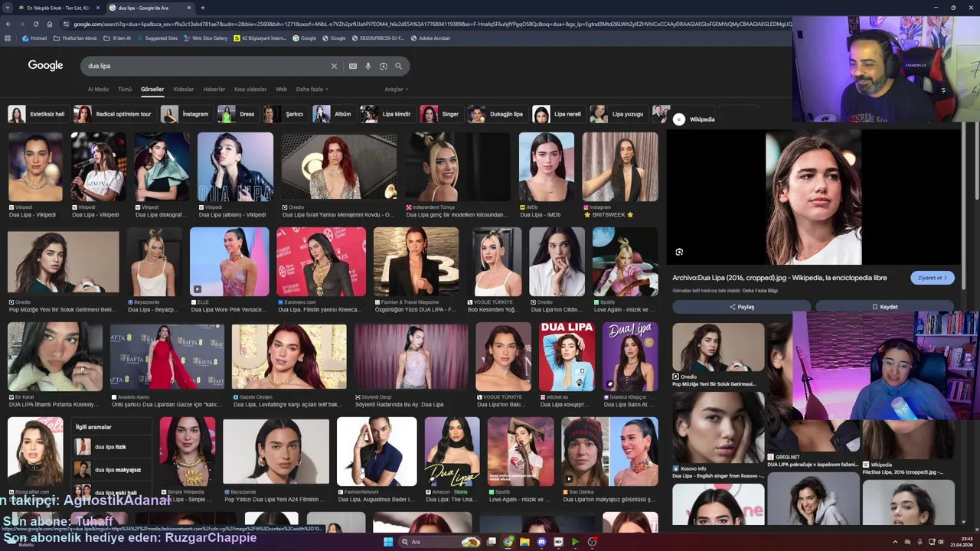Image resolution: width=980 pixels, height=551 pixels.
Task: Switch to the 'Videolar' tab
Action: (184, 90)
